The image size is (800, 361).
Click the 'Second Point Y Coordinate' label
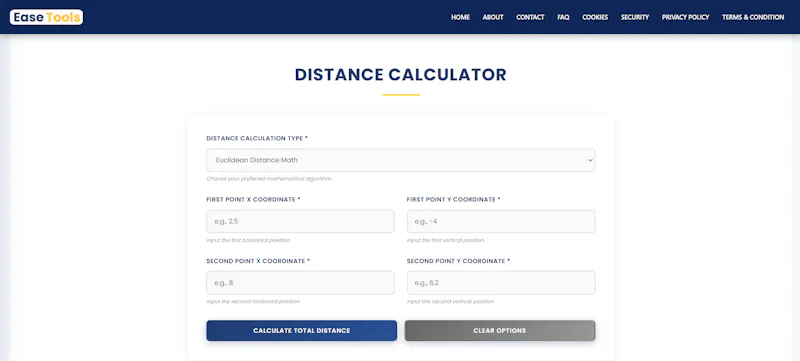tap(458, 261)
